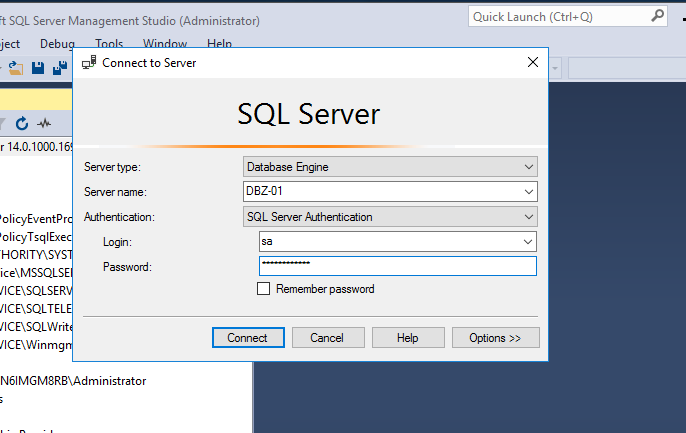Click the Cancel button
Screen dimensions: 686x433
pos(328,338)
